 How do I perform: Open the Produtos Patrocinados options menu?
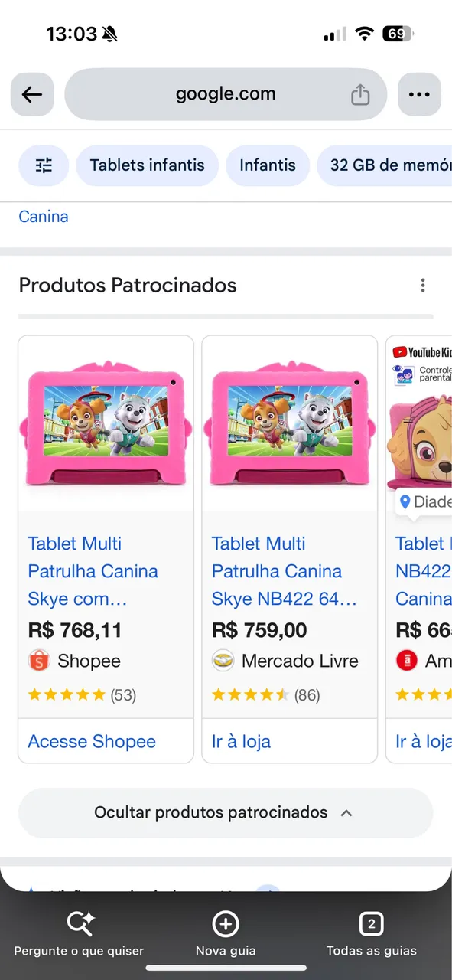click(423, 286)
